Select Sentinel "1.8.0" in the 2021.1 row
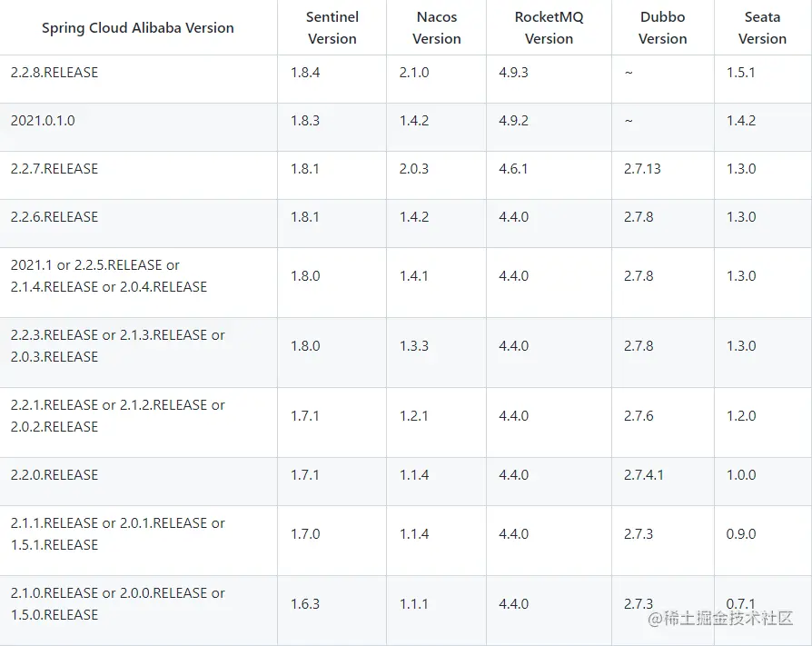 pyautogui.click(x=305, y=276)
